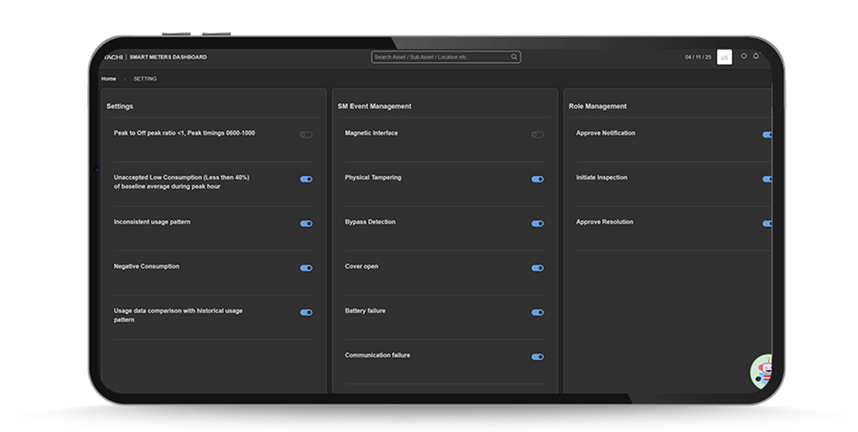Viewport: 858px width, 432px height.
Task: Open the notifications bell
Action: click(x=756, y=56)
